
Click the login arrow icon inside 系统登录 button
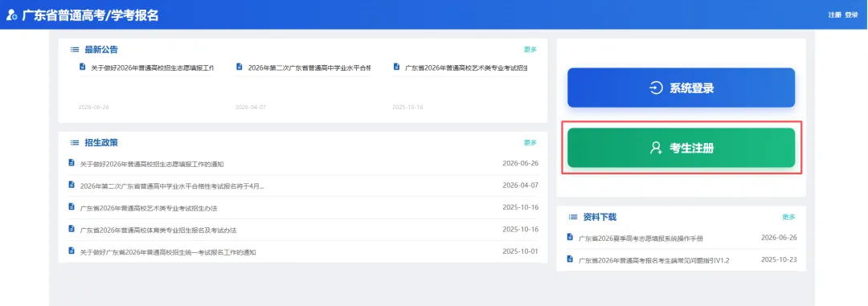(656, 88)
